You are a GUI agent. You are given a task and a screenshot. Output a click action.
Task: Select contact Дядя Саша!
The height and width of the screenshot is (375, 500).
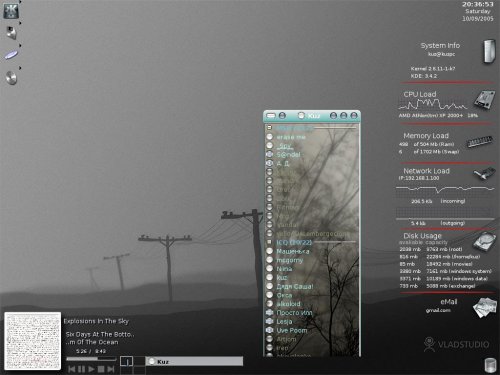[295, 286]
